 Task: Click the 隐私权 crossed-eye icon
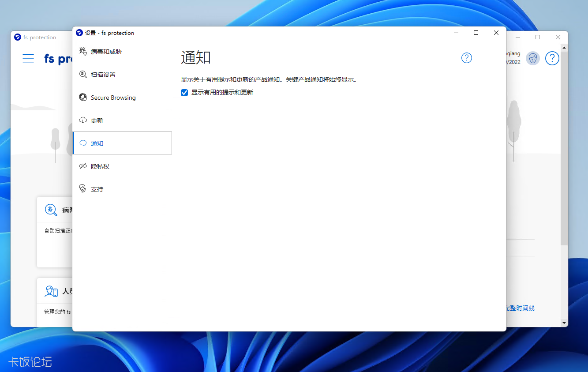(x=83, y=166)
